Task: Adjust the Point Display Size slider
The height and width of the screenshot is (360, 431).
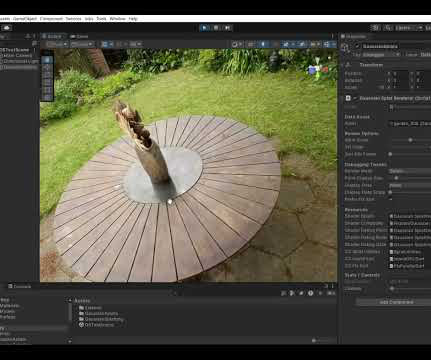Action: point(396,178)
